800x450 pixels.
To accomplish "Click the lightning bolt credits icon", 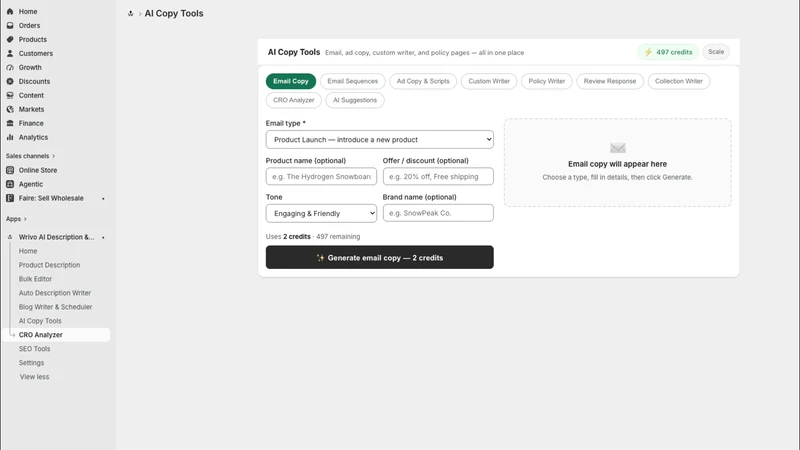I will click(x=648, y=52).
